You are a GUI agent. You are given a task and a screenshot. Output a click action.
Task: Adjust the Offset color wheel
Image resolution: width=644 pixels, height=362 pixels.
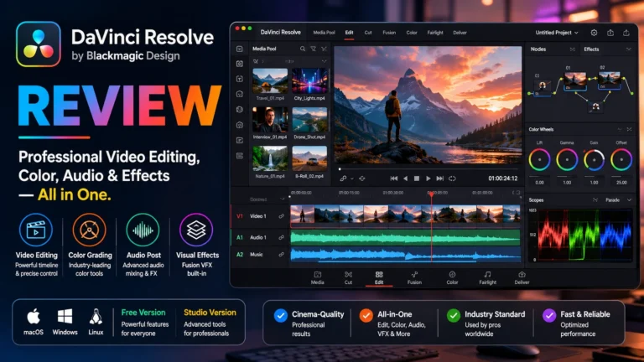(x=621, y=160)
